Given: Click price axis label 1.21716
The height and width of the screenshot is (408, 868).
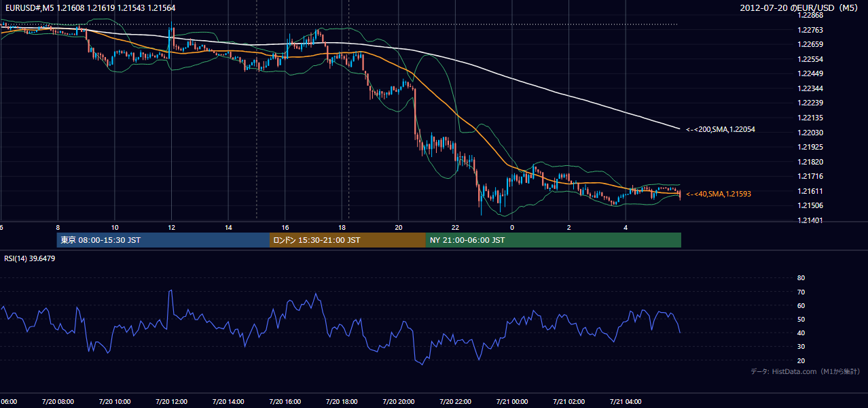Looking at the screenshot, I should (x=810, y=176).
